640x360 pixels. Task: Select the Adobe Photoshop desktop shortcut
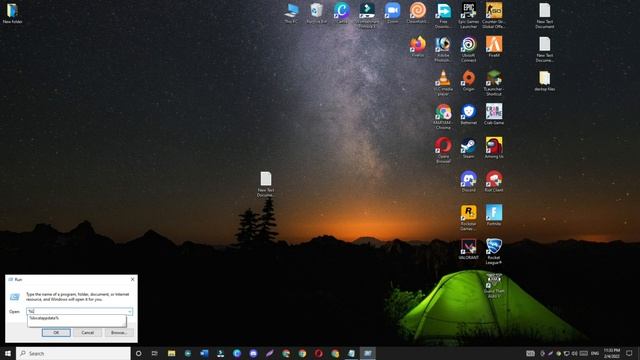coord(443,49)
